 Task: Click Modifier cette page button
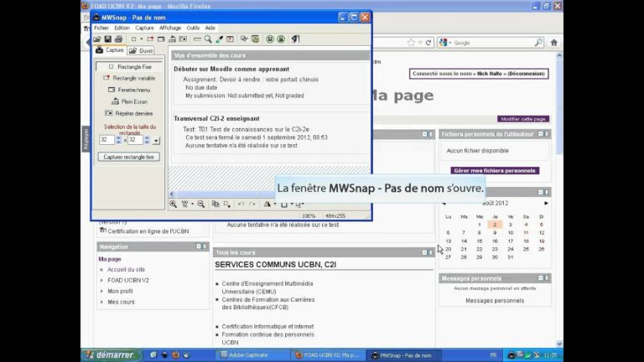(523, 119)
